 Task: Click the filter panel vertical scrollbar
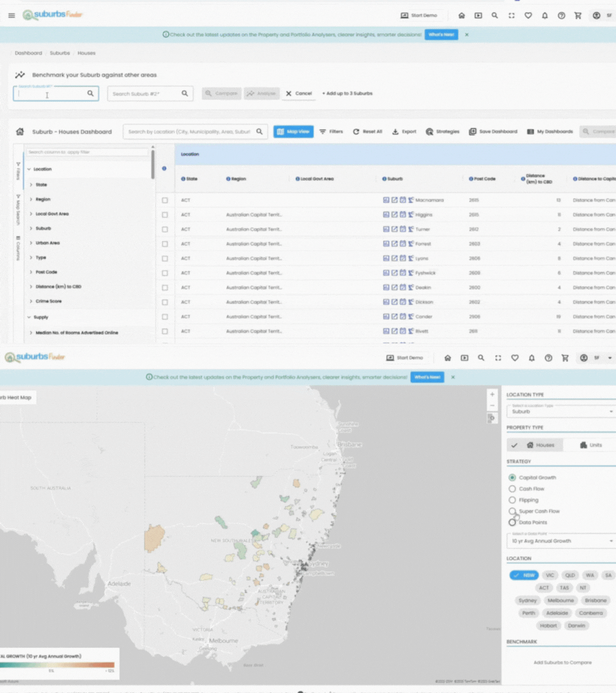[153, 165]
